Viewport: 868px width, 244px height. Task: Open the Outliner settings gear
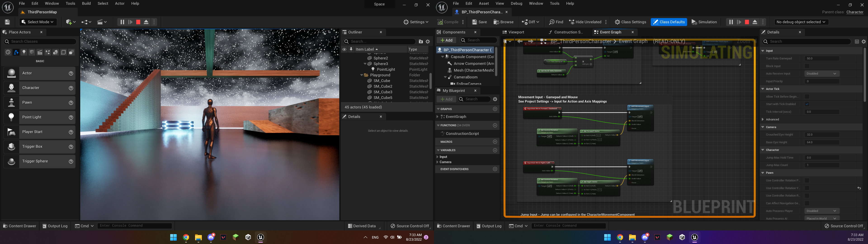[428, 41]
